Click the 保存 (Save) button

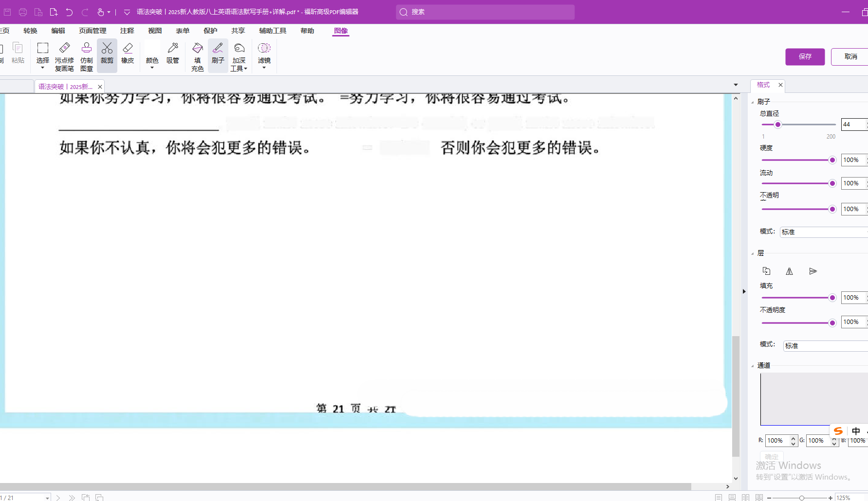pyautogui.click(x=805, y=56)
